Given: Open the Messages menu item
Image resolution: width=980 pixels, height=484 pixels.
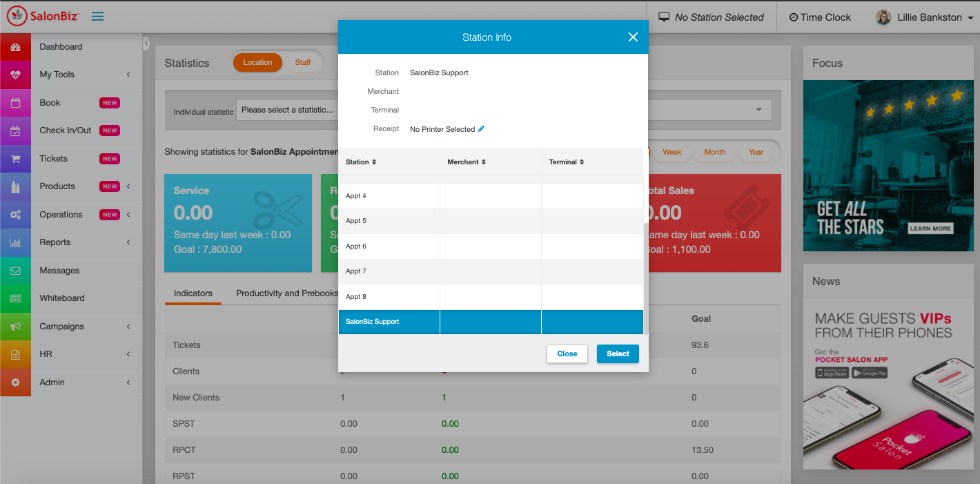Looking at the screenshot, I should (71, 271).
